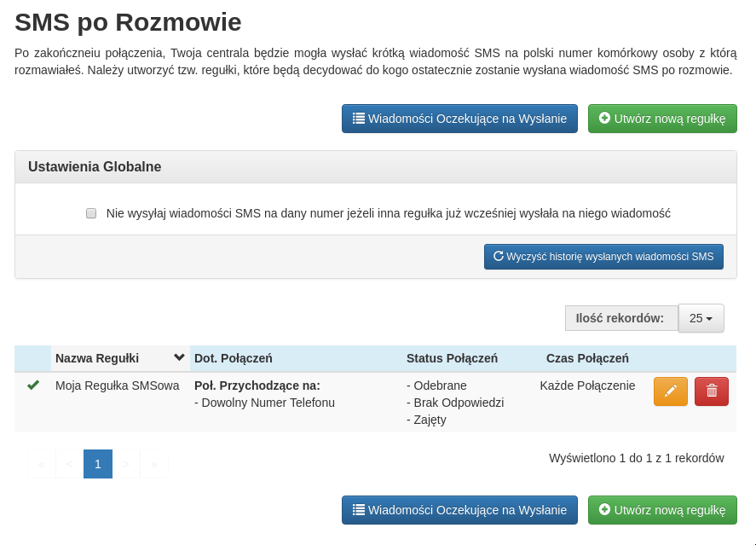
Task: Delete the rule using the red trash icon
Action: (712, 391)
